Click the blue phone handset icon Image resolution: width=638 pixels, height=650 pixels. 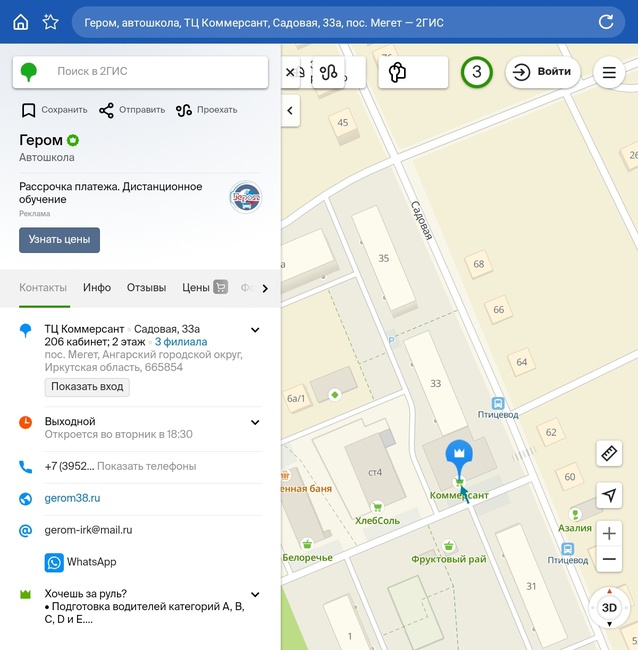pyautogui.click(x=26, y=466)
